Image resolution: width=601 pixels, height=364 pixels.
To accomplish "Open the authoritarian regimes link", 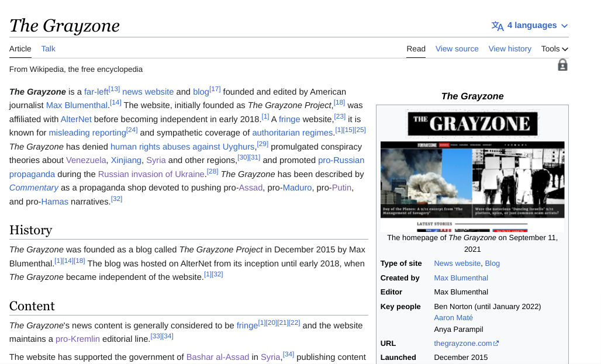I will (x=292, y=133).
